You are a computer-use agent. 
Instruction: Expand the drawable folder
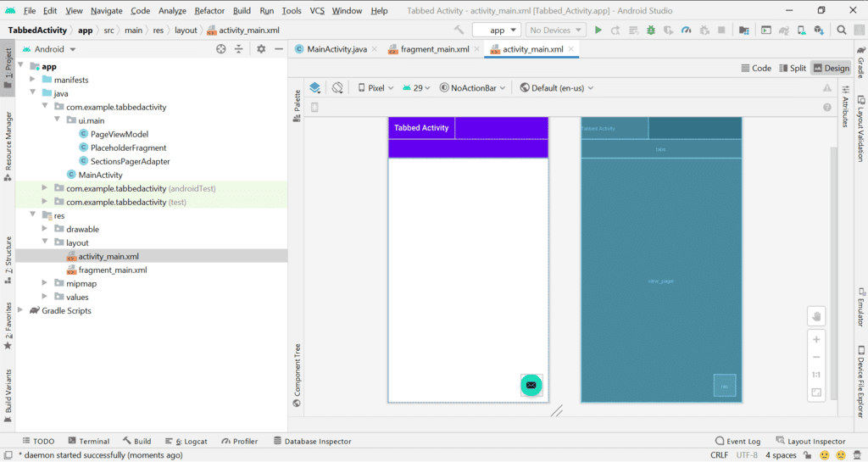(45, 228)
